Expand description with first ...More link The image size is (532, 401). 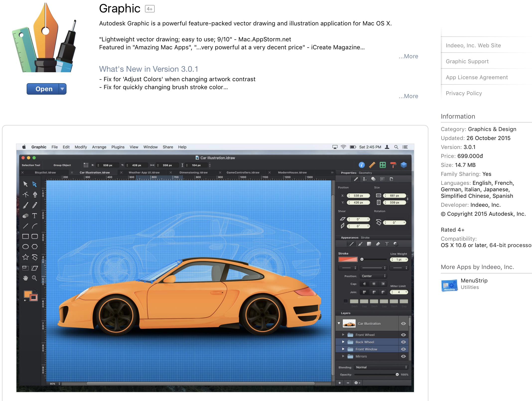coord(408,56)
